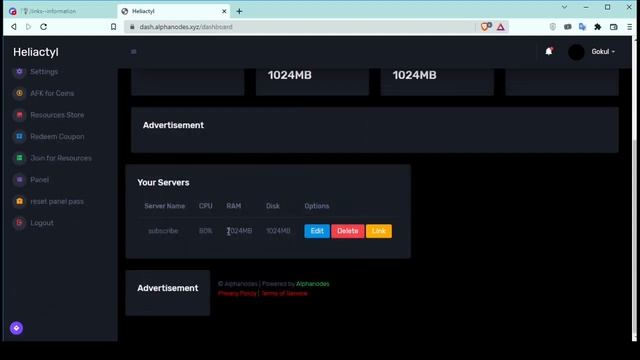640x360 pixels.
Task: Click the translate icon in toolbar
Action: point(582,27)
